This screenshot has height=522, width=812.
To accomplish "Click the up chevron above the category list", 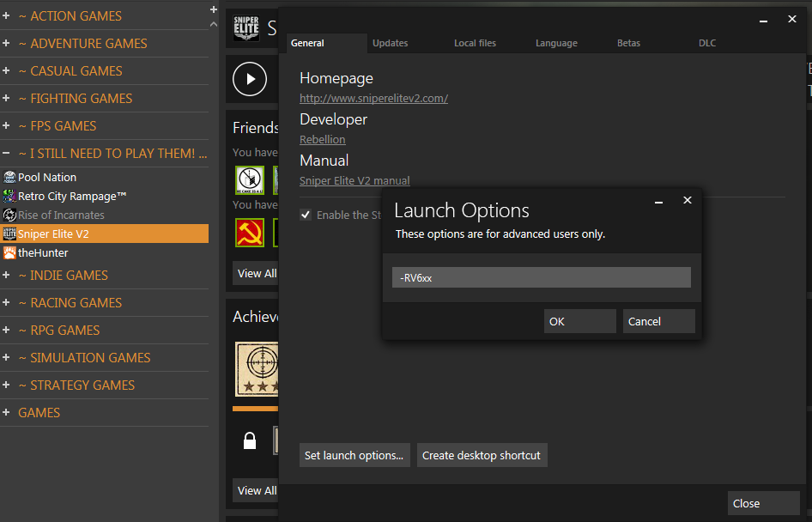I will point(214,24).
